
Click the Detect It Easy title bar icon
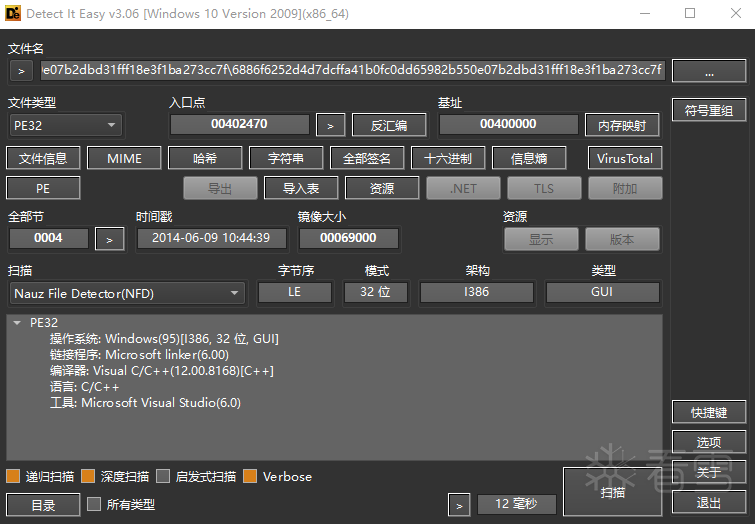pos(13,13)
